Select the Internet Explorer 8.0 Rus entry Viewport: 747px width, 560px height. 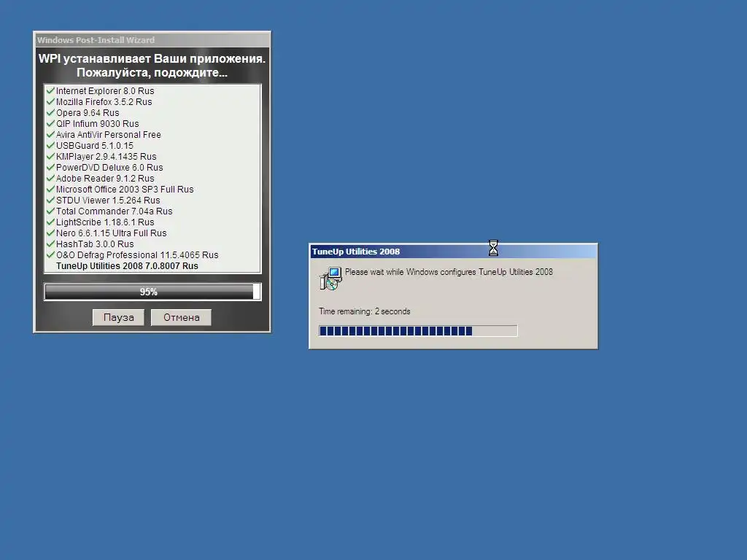105,91
